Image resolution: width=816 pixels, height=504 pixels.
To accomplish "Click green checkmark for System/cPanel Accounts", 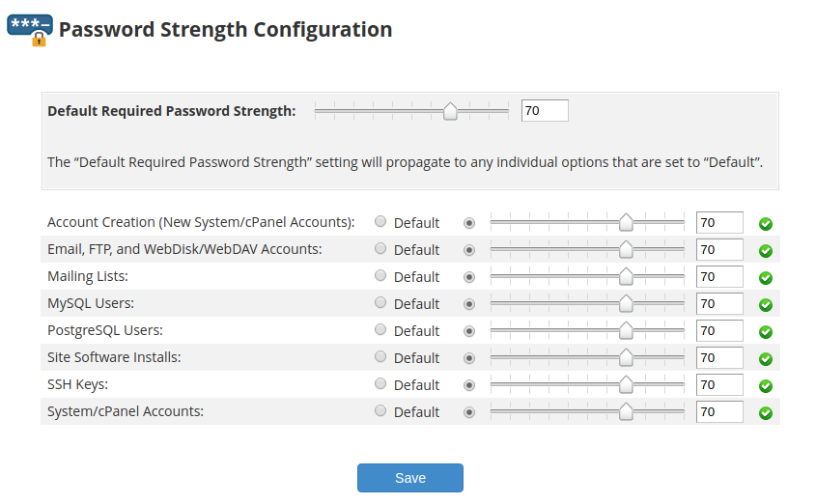I will click(x=766, y=413).
